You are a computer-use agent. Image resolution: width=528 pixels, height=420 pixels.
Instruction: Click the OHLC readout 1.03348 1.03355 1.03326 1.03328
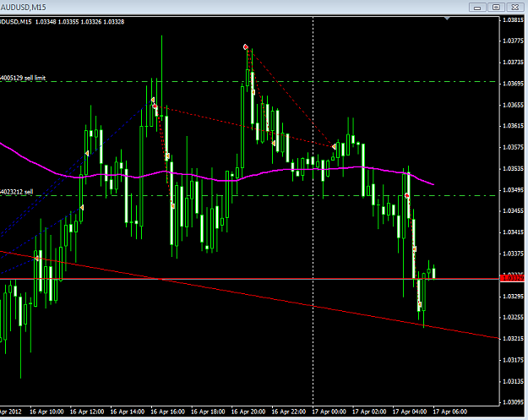coord(79,22)
